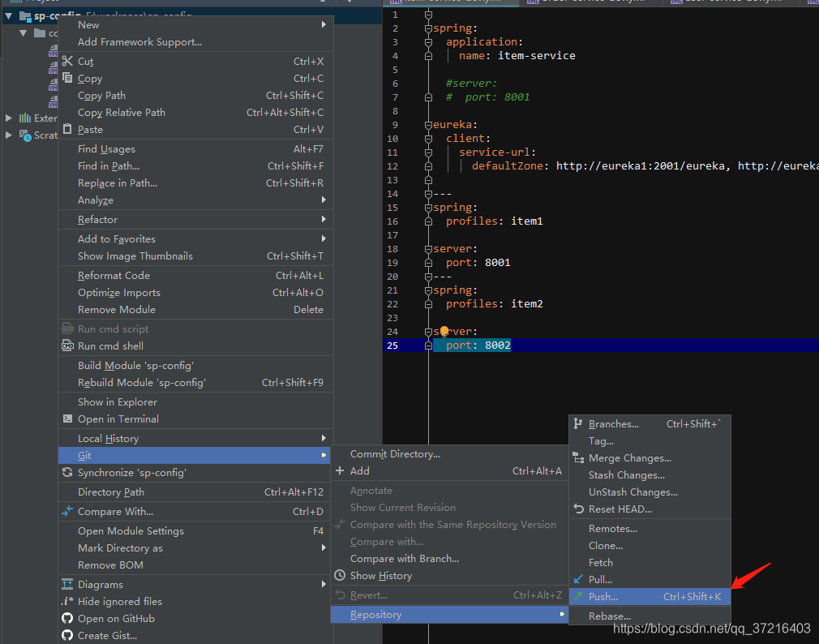Choose Show in Explorer menu entry
The height and width of the screenshot is (644, 819).
(x=195, y=401)
